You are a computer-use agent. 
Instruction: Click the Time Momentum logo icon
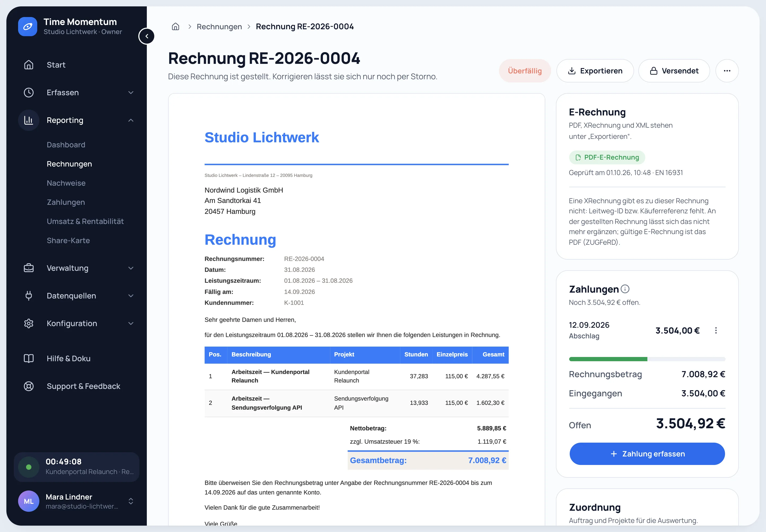28,26
